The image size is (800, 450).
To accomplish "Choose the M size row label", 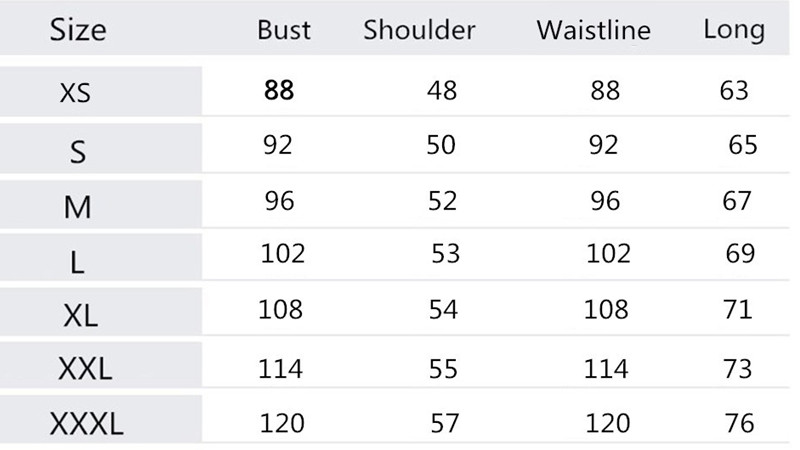I will point(77,206).
